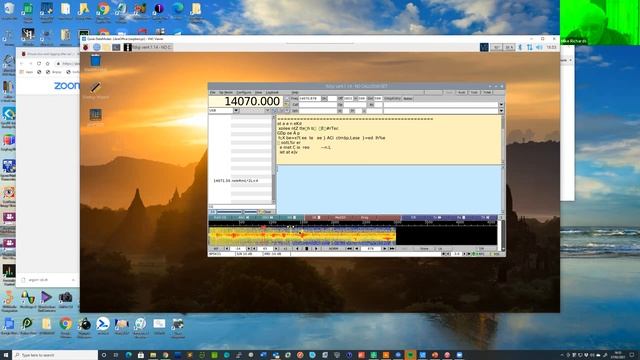Expand the upper right log field dropdown arrow
The height and width of the screenshot is (360, 640).
[501, 104]
